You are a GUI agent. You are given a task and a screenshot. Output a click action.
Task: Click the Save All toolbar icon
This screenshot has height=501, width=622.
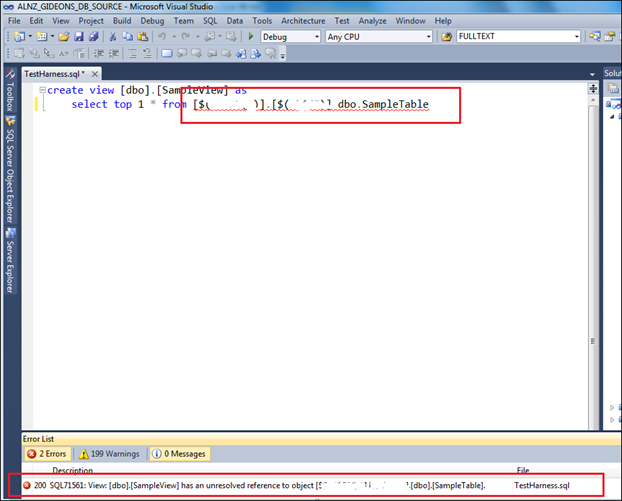point(93,37)
